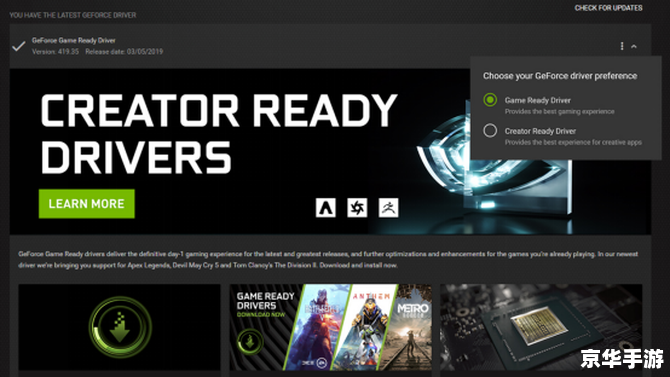The image size is (670, 377).
Task: Select the Game Ready Driver radio option
Action: [490, 100]
